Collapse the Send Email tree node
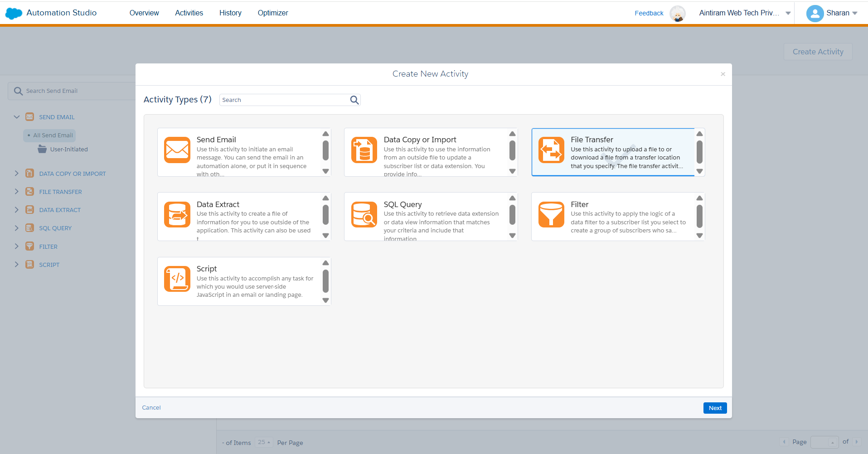868x454 pixels. coord(17,117)
